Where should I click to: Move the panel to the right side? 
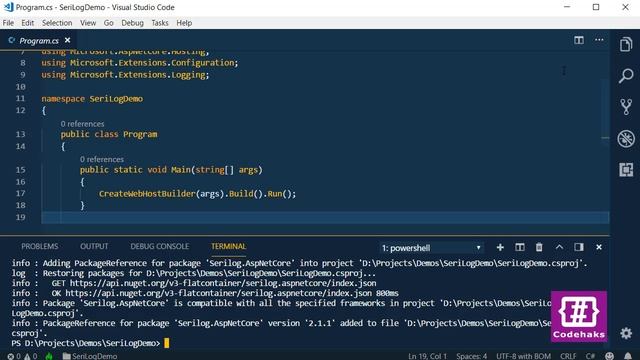point(579,247)
